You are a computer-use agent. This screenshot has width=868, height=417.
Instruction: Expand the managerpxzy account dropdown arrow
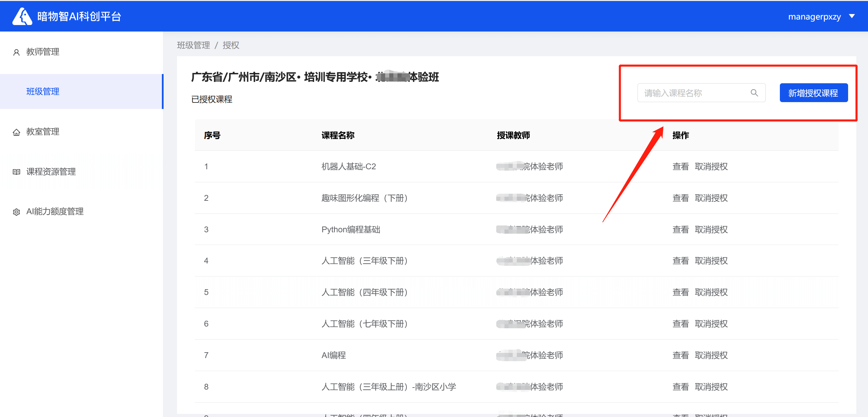pos(852,16)
